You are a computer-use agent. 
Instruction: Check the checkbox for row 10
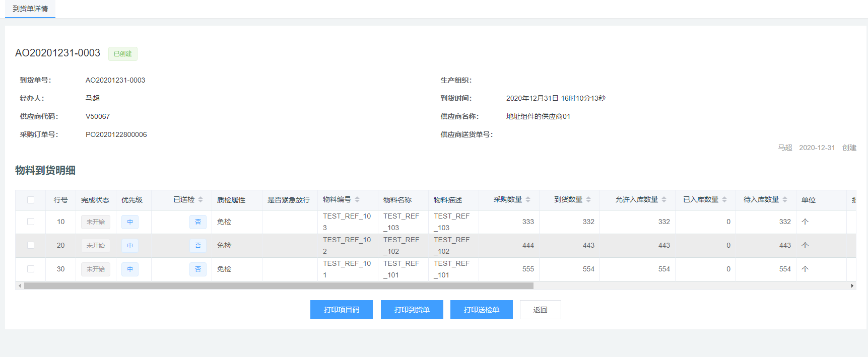point(31,222)
